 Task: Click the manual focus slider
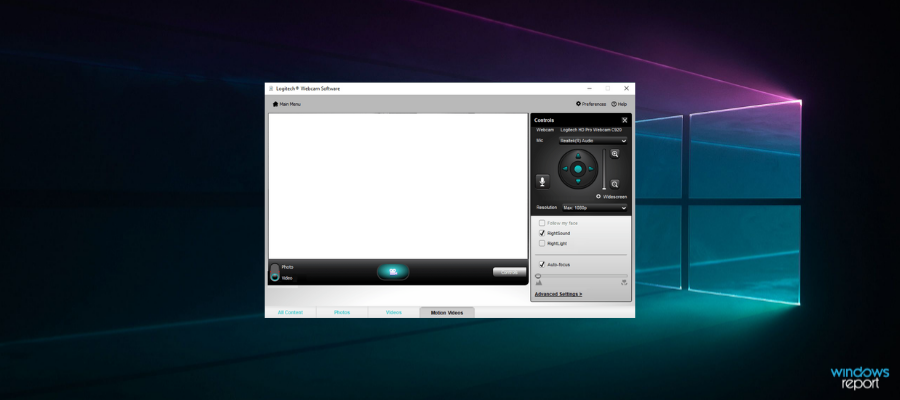coord(582,276)
